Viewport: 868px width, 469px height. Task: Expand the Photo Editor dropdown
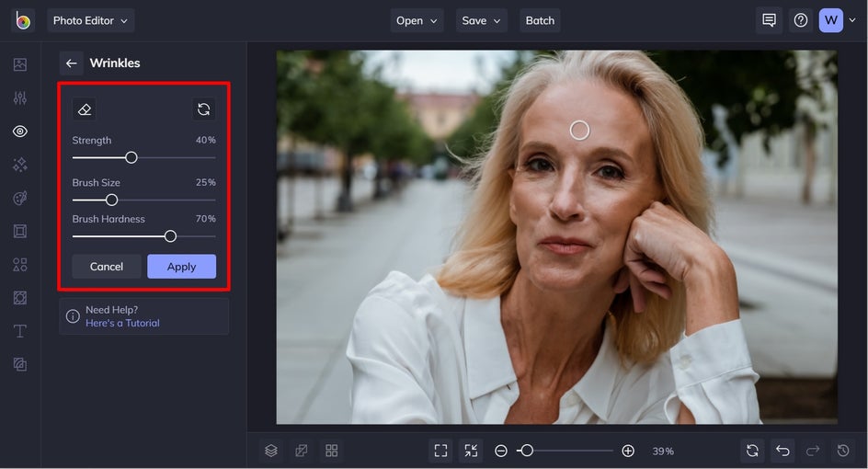click(90, 20)
